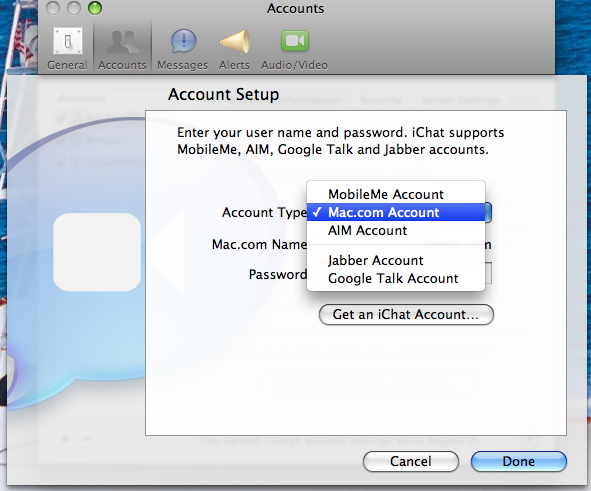Open the Messages preferences pane
This screenshot has height=491, width=591.
point(182,48)
